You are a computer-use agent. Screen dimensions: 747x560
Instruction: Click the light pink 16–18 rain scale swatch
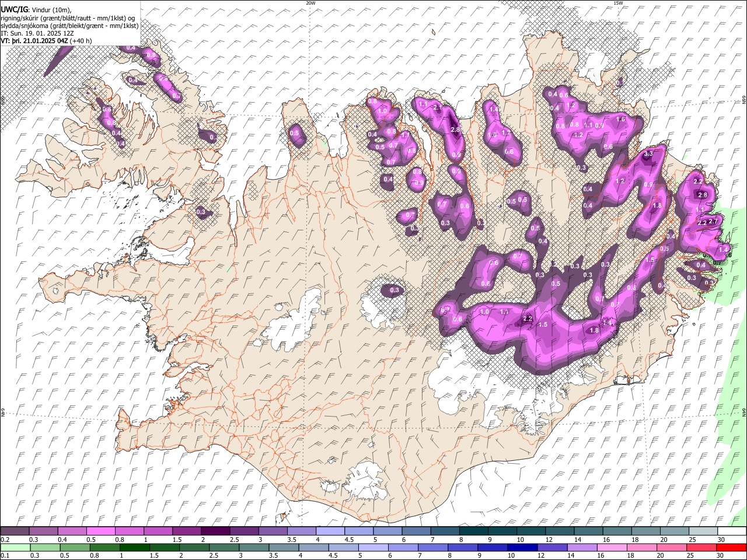pos(611,547)
